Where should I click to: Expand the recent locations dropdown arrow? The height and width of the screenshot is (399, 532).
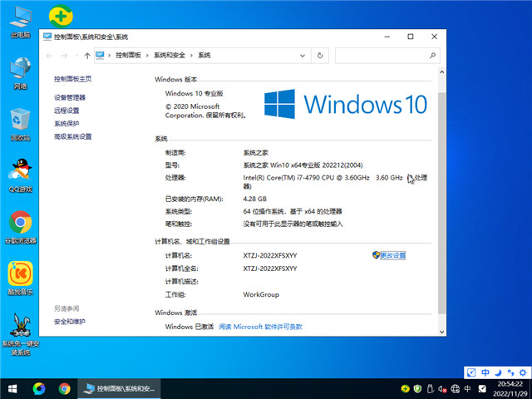(x=76, y=56)
